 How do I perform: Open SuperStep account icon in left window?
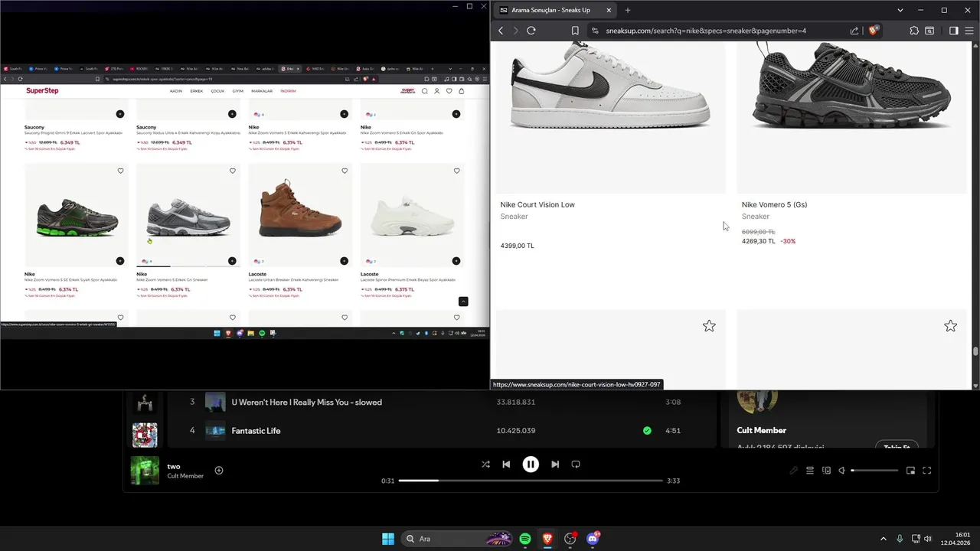pyautogui.click(x=437, y=91)
